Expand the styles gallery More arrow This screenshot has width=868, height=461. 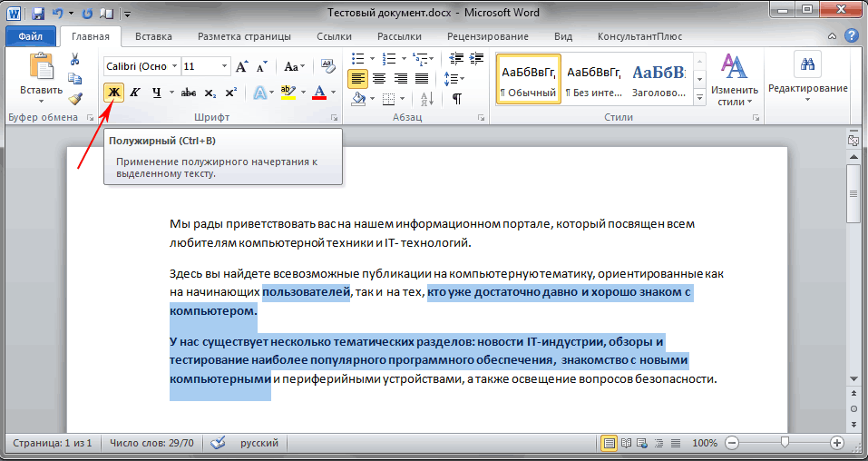[x=699, y=98]
